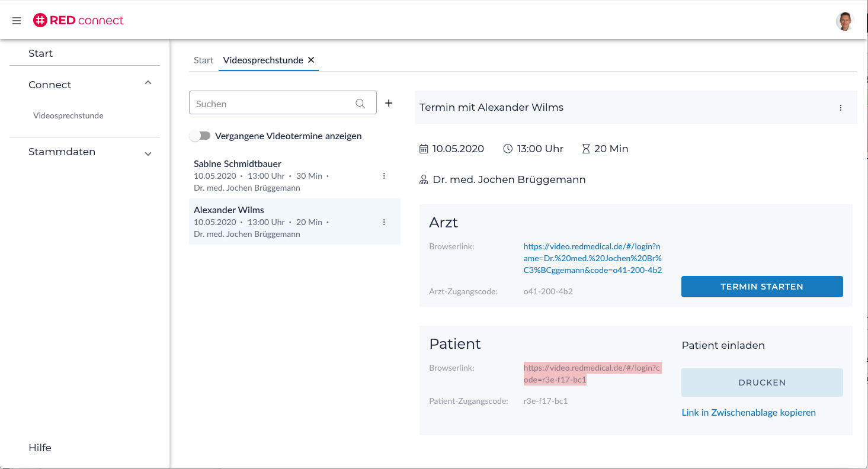
Task: Expand the Stammdaten sidebar section
Action: tap(148, 154)
